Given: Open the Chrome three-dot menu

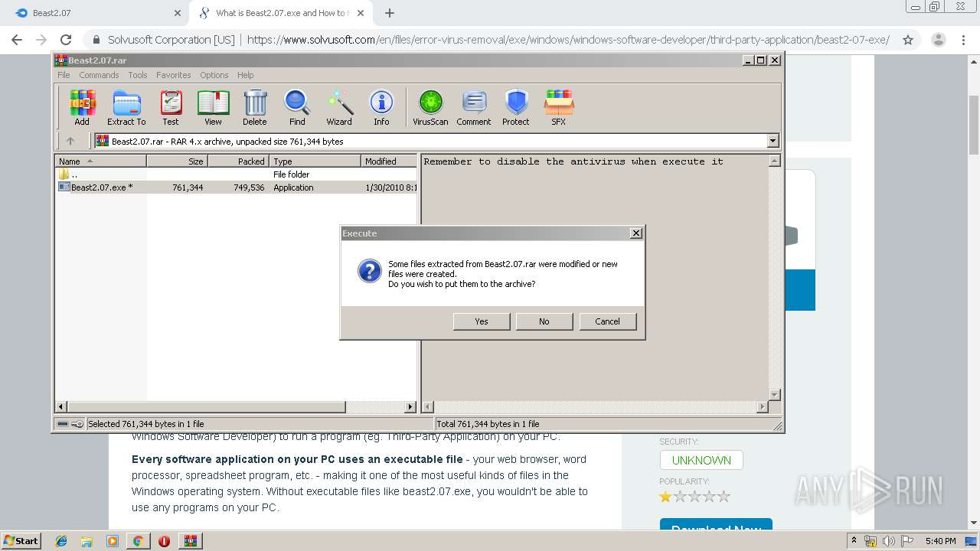Looking at the screenshot, I should point(964,40).
